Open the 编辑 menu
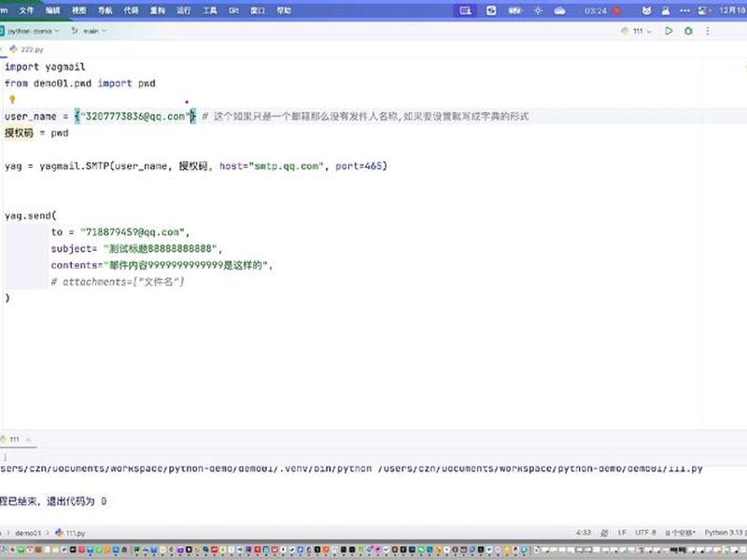Image resolution: width=747 pixels, height=560 pixels. 52,10
